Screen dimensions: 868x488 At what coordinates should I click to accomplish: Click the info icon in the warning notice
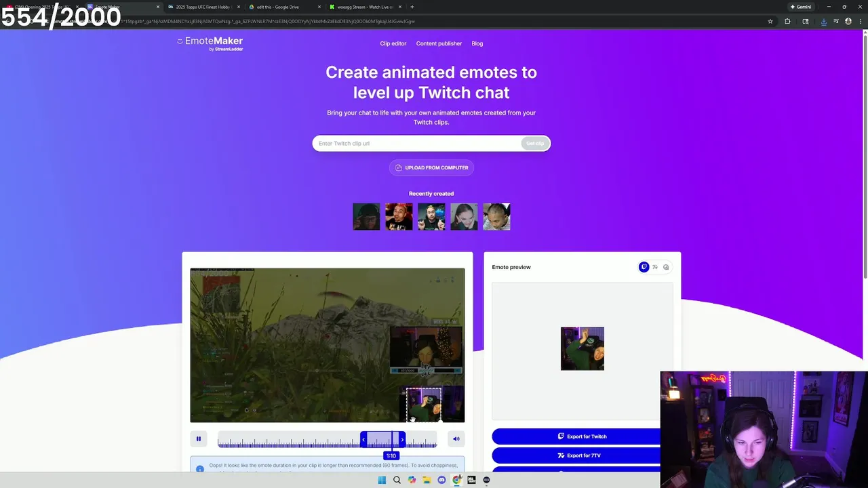pos(200,469)
